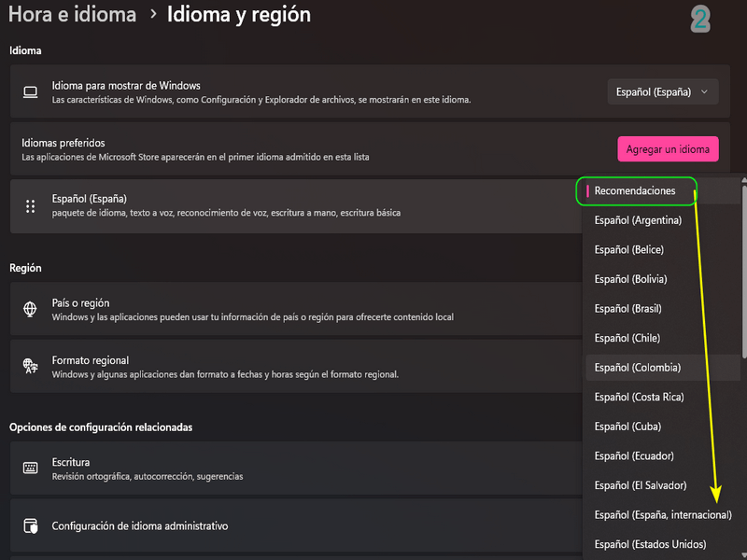Screen dimensions: 747x560
Task: Click the Configuración de idioma administrativo icon
Action: coord(30,526)
